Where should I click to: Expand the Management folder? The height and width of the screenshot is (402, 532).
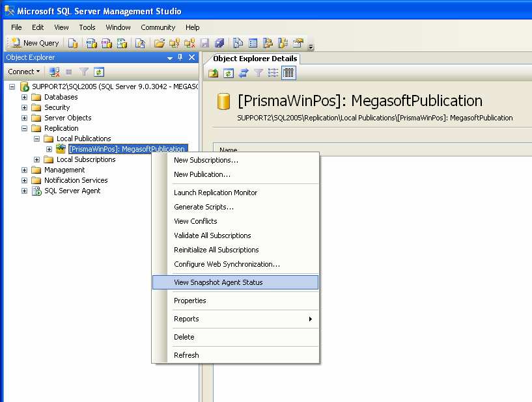pos(25,170)
